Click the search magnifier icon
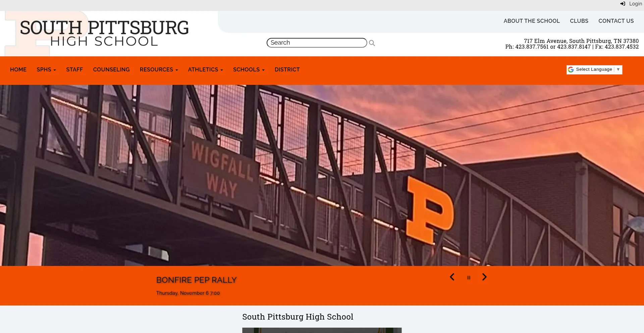 (372, 43)
